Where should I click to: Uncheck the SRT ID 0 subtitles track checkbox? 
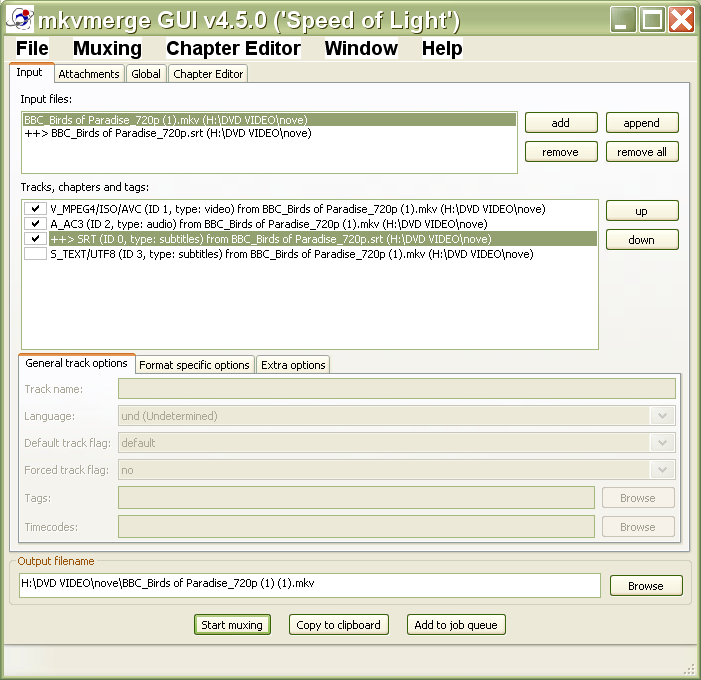coord(35,239)
